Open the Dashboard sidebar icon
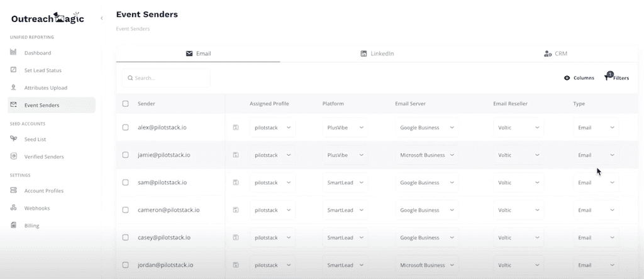 tap(13, 53)
